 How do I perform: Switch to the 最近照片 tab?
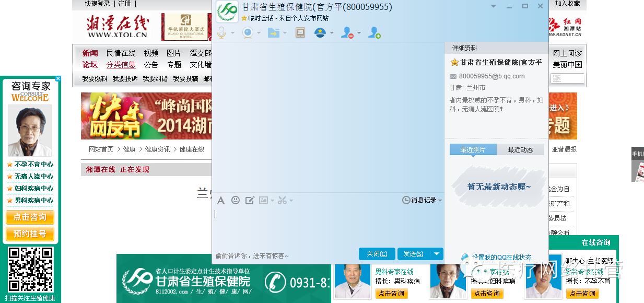(473, 149)
